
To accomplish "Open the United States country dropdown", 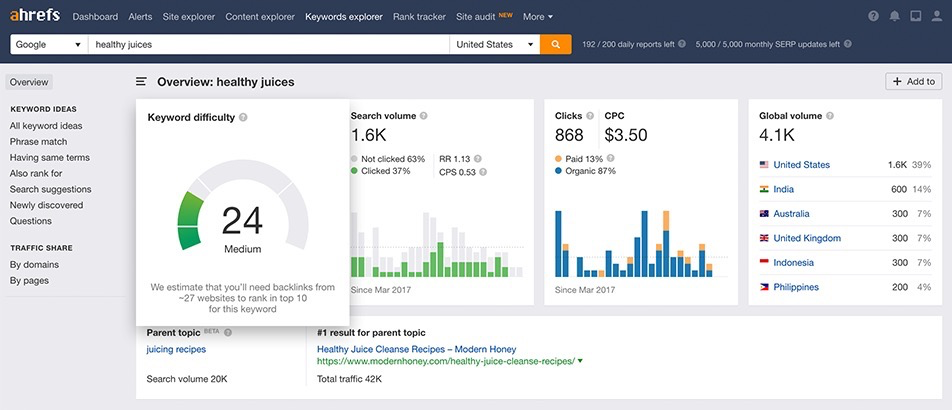I will point(494,45).
